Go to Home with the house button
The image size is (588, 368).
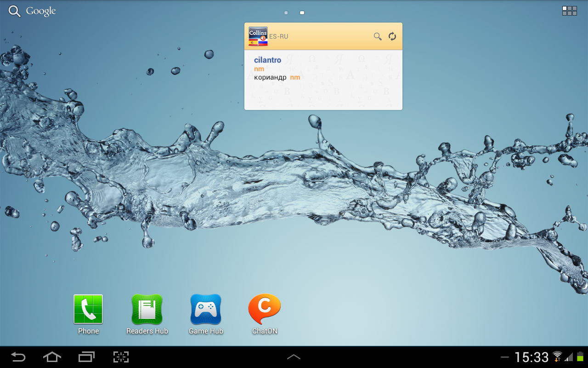(52, 357)
